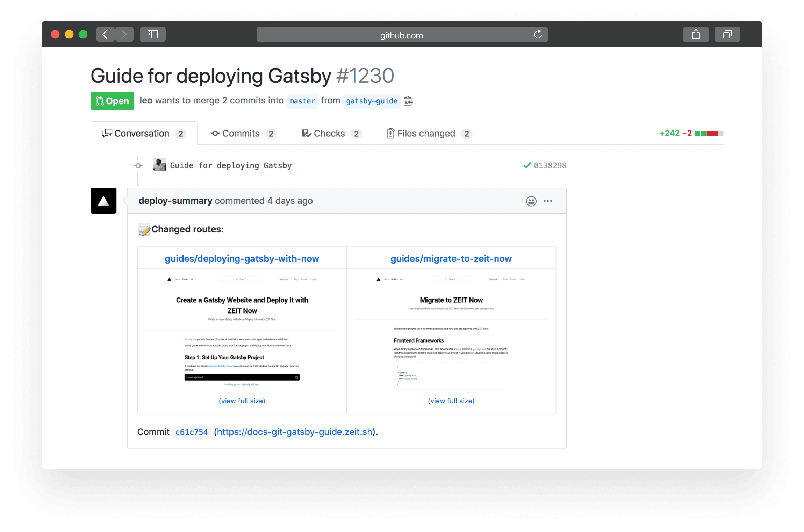Click the address bar showing github.com
This screenshot has height=532, width=804.
(401, 35)
